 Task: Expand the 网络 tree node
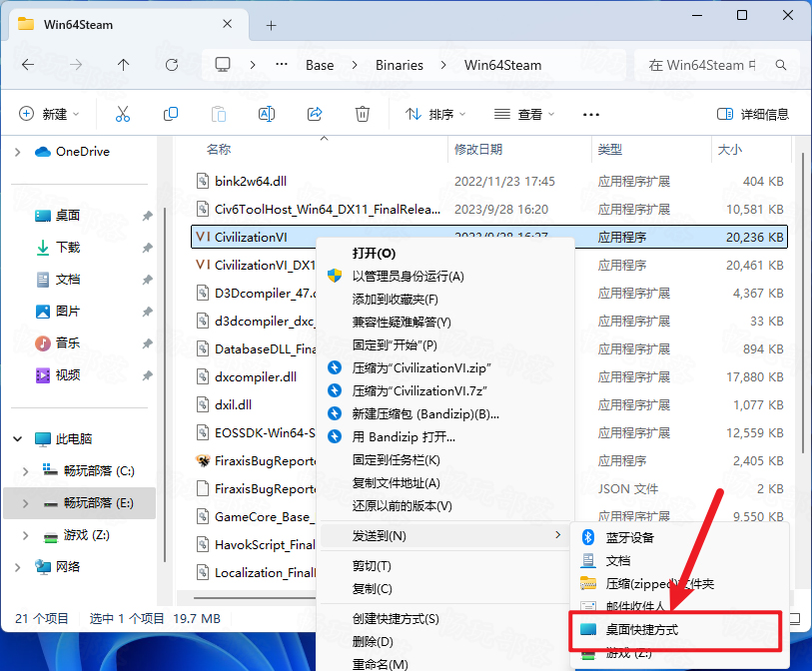[18, 567]
